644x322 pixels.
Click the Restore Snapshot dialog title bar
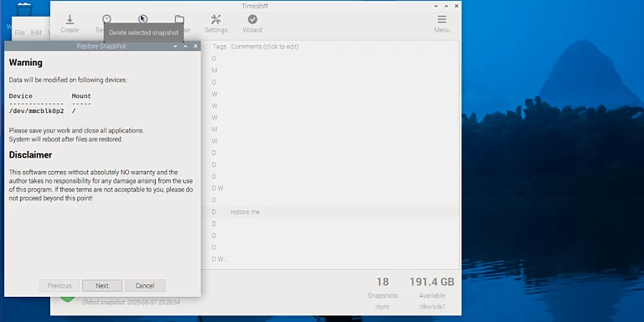point(101,46)
